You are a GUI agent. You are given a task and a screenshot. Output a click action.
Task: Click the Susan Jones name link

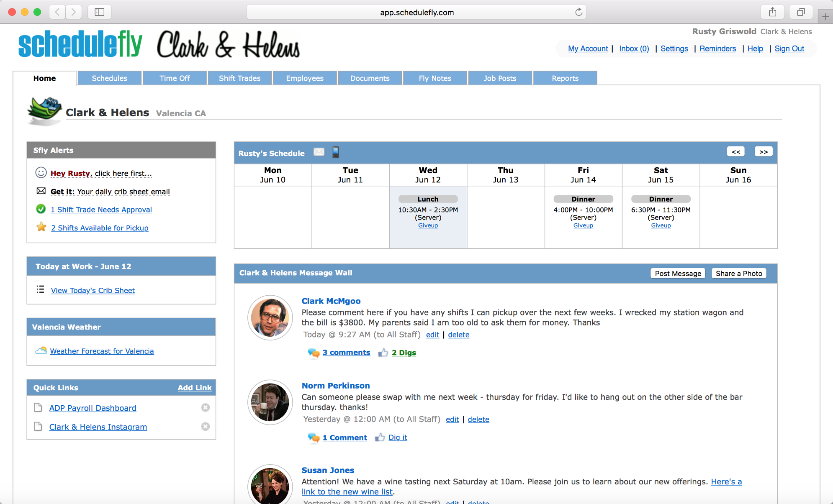(x=328, y=470)
